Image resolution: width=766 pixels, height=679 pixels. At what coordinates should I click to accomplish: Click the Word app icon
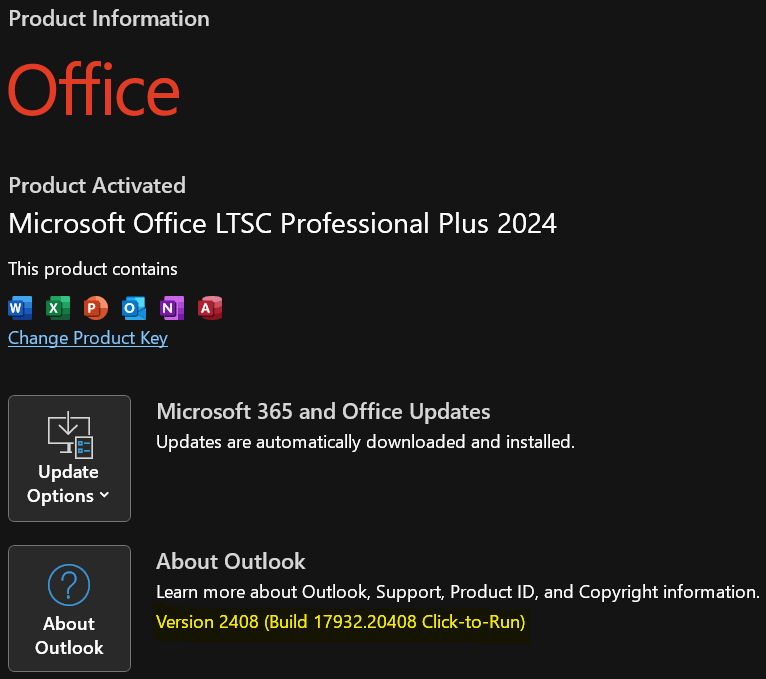click(20, 308)
